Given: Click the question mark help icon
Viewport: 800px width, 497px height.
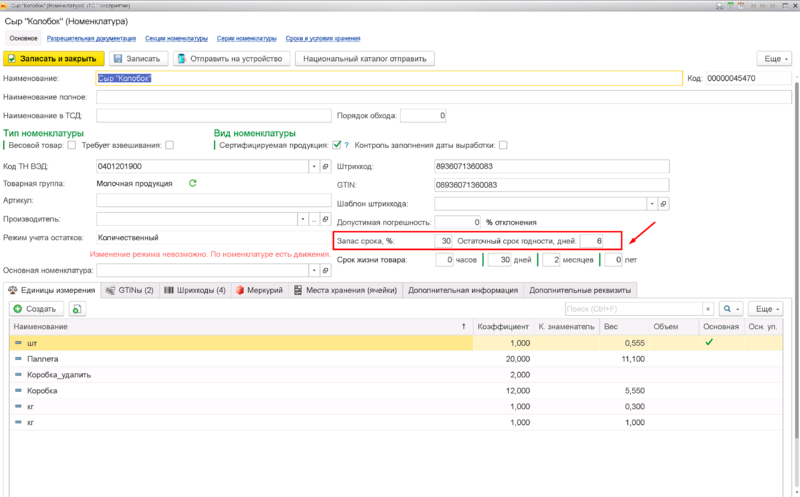Looking at the screenshot, I should point(346,145).
